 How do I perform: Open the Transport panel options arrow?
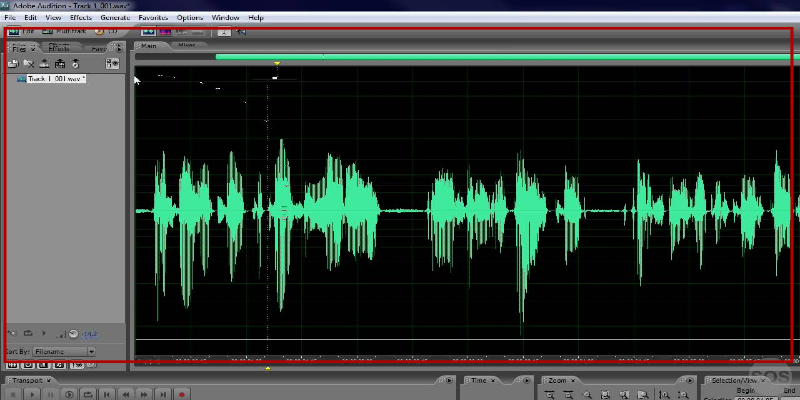pos(449,381)
